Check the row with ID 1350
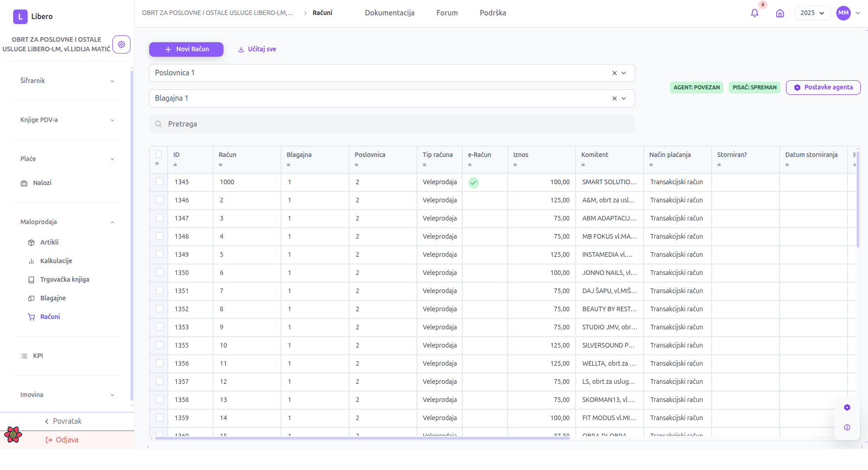 [160, 273]
